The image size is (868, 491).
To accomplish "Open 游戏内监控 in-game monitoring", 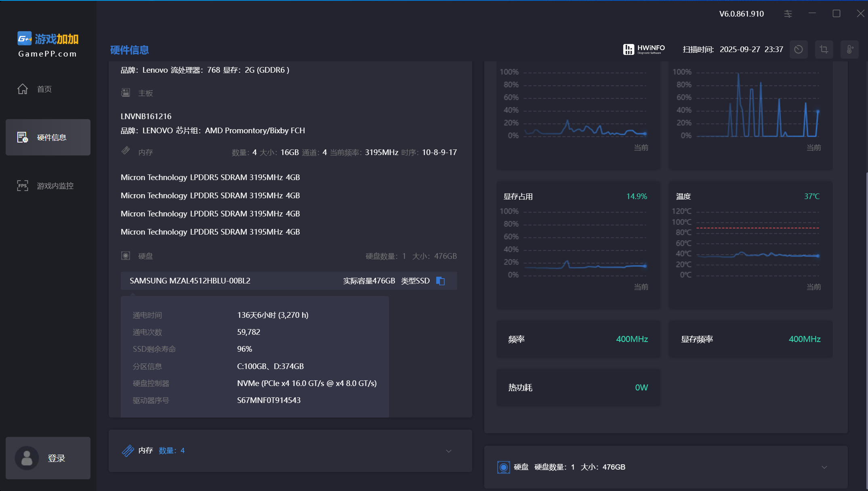I will point(48,186).
